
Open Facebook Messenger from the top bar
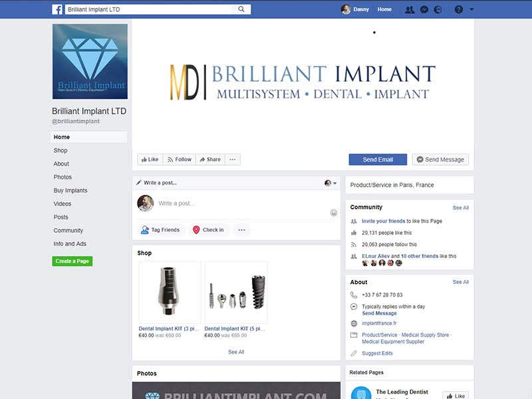(x=423, y=9)
